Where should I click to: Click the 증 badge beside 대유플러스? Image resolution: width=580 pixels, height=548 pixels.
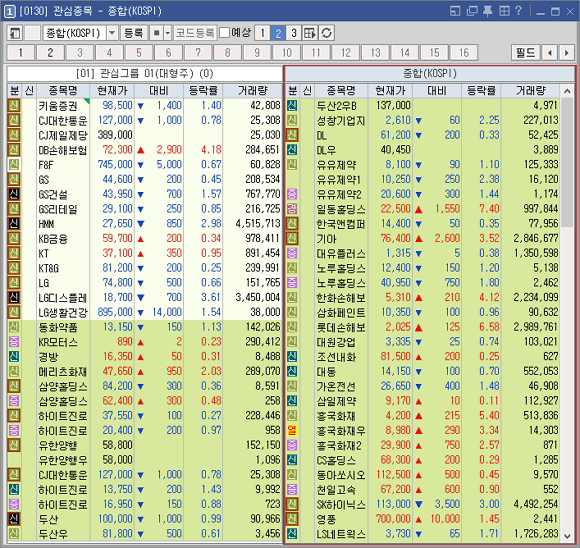tap(292, 253)
